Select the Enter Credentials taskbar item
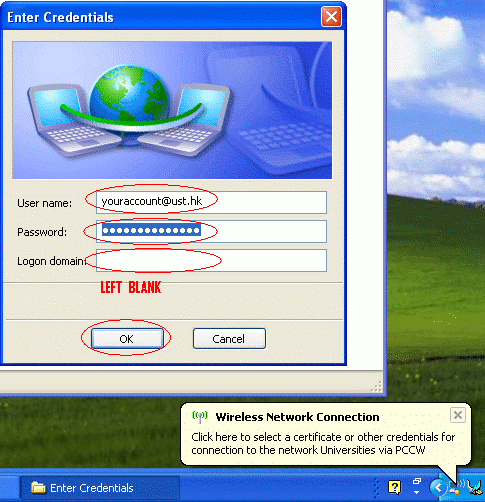Image resolution: width=485 pixels, height=502 pixels. coord(100,488)
